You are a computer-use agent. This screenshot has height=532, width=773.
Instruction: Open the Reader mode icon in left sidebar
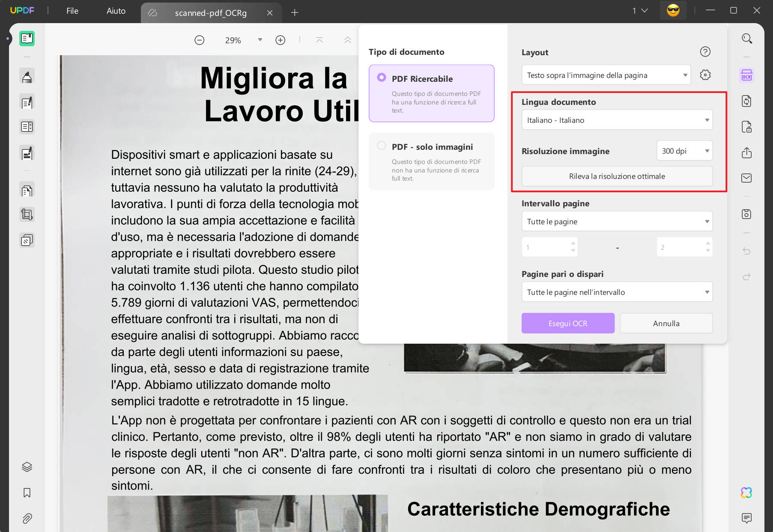click(x=27, y=39)
